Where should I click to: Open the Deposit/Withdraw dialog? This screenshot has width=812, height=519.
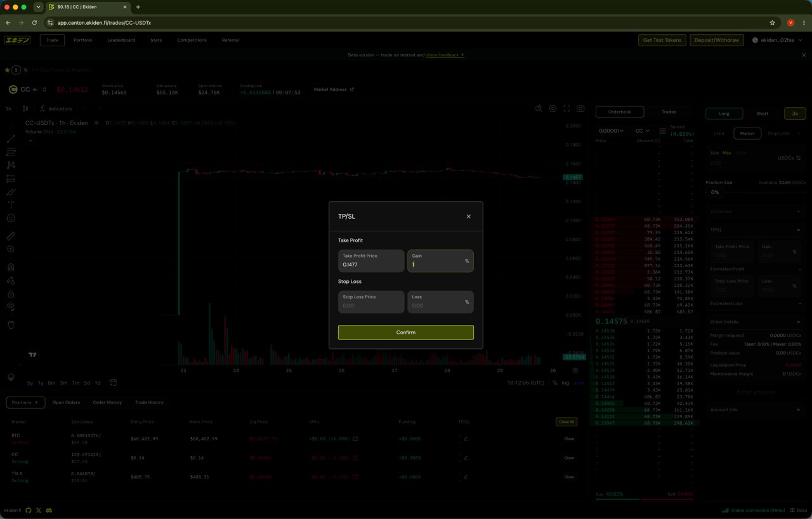[717, 40]
